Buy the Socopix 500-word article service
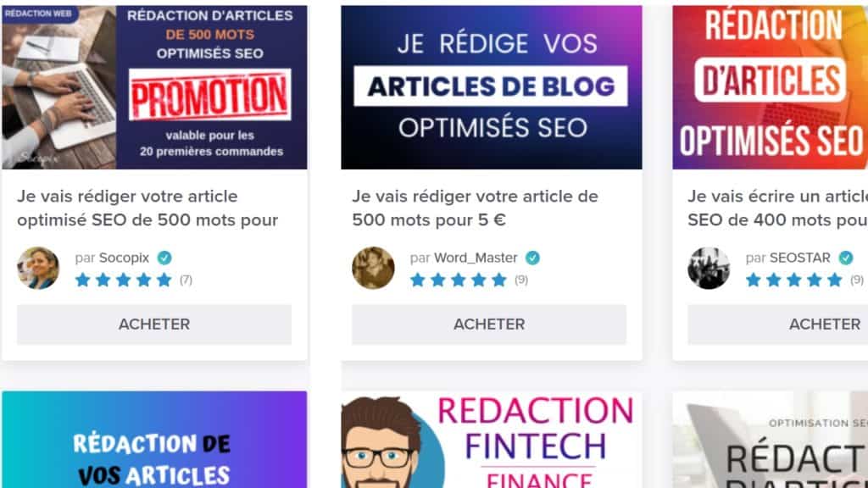Image resolution: width=868 pixels, height=488 pixels. [154, 324]
